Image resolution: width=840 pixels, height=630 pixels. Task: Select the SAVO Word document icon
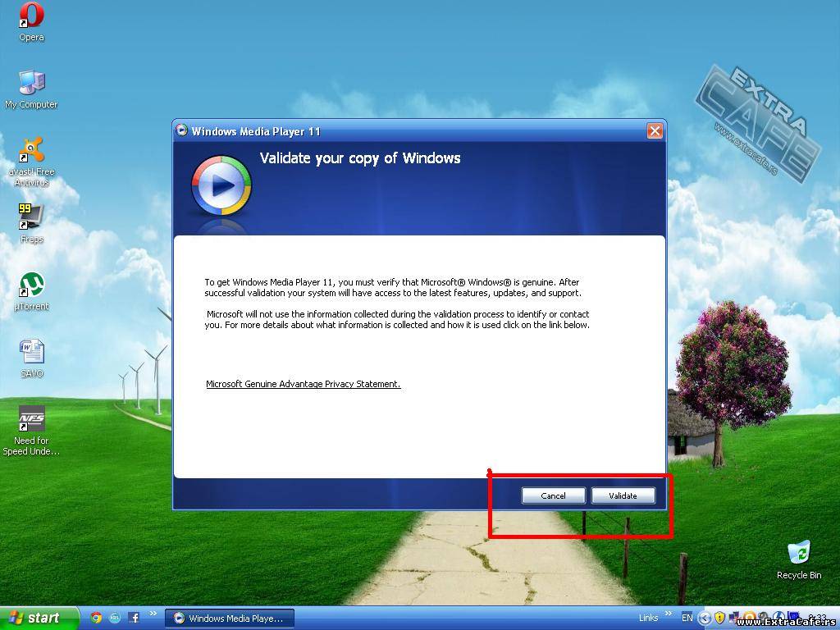(32, 358)
